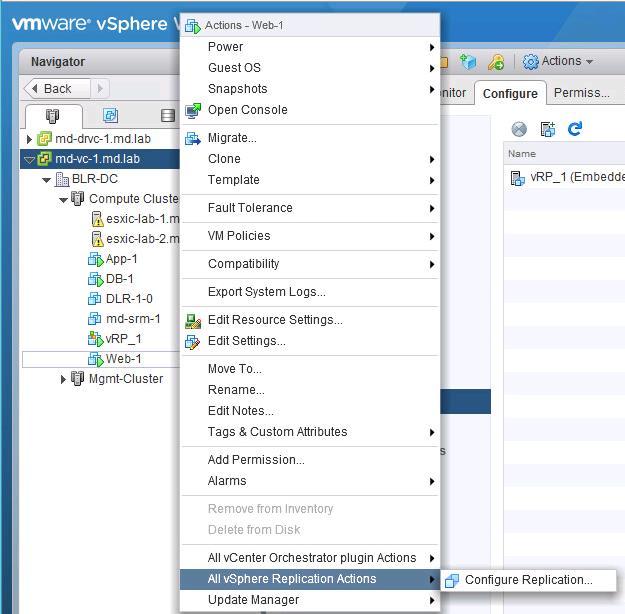The height and width of the screenshot is (614, 625).
Task: Go Back in the Navigator
Action: [57, 89]
